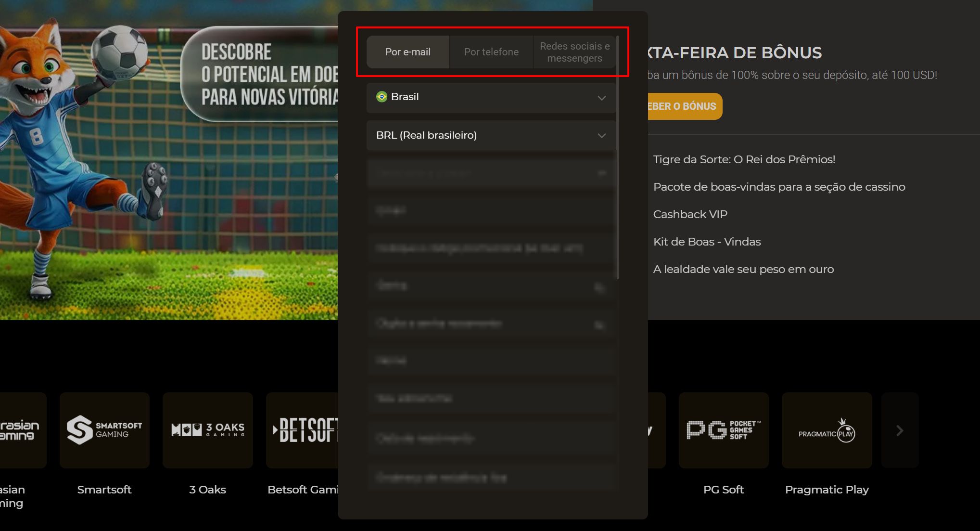Click the Smartsoft provider label
This screenshot has width=980, height=531.
(104, 490)
